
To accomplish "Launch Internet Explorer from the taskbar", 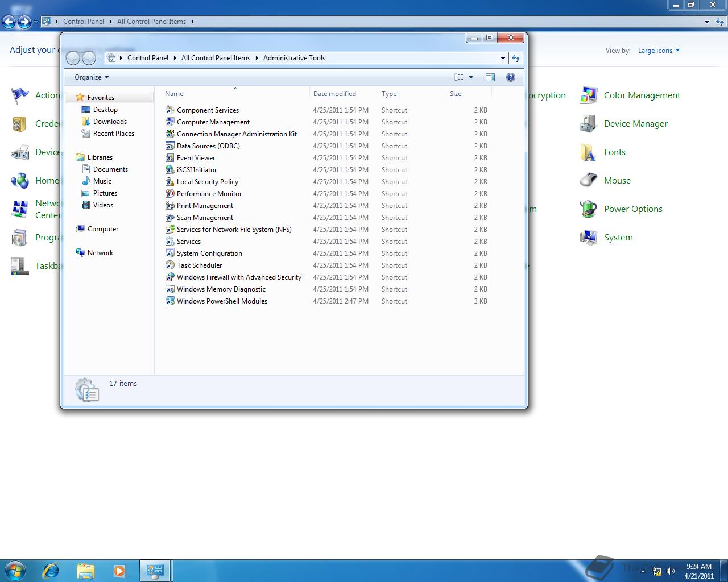I will point(51,570).
